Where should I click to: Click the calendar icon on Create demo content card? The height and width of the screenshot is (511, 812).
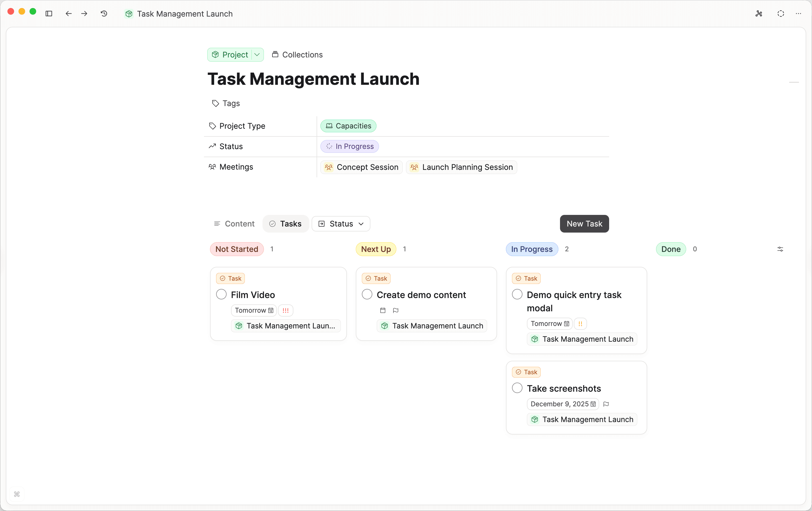382,310
